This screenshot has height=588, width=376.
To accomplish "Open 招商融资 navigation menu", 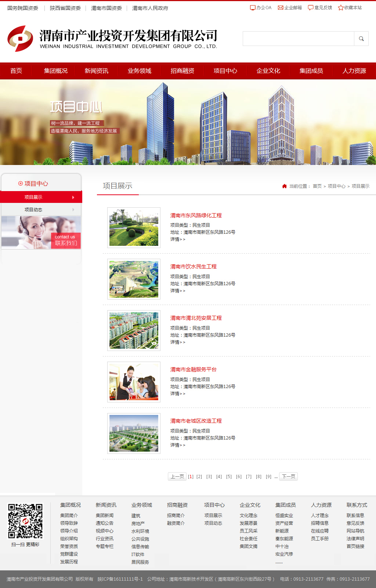I will pyautogui.click(x=182, y=71).
